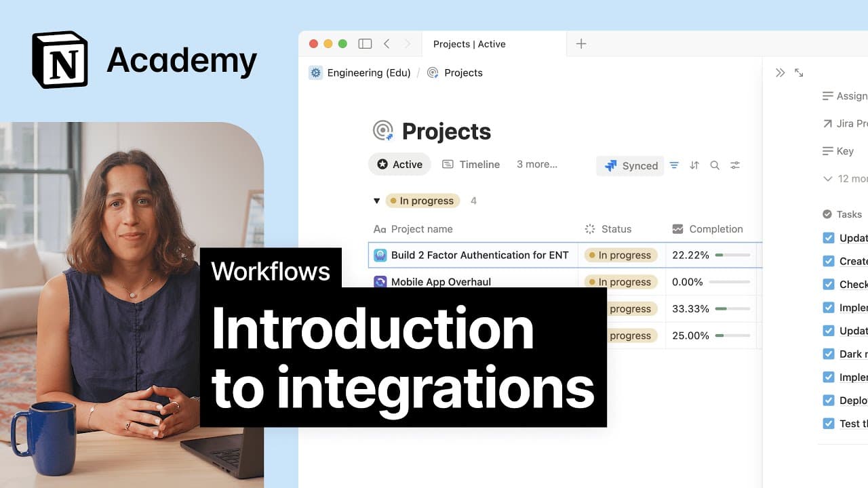The height and width of the screenshot is (488, 868).
Task: Click the filter icon in Projects toolbar
Action: coord(674,165)
